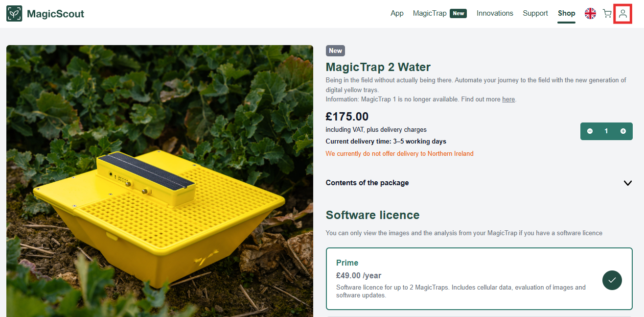This screenshot has height=317, width=644.
Task: Decrease quantity with the minus icon
Action: pyautogui.click(x=590, y=131)
